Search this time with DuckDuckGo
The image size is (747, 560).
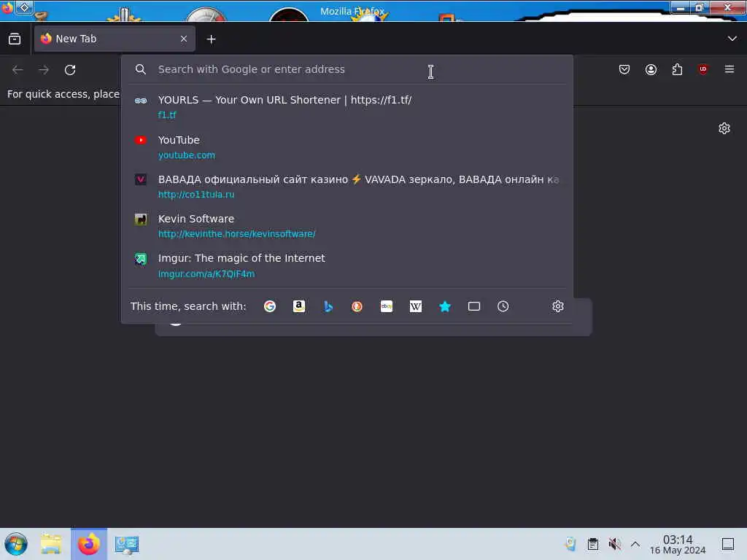click(357, 306)
